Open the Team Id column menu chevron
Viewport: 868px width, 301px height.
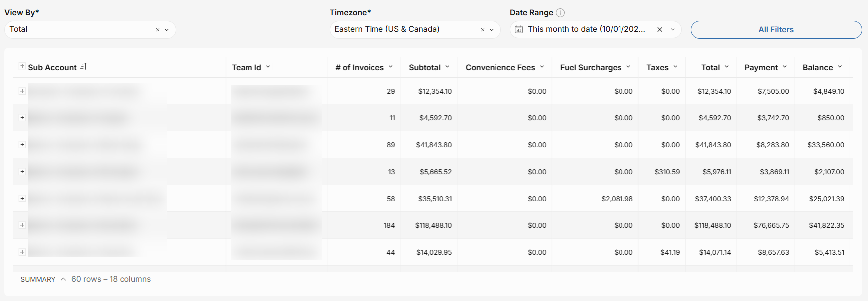[x=268, y=67]
